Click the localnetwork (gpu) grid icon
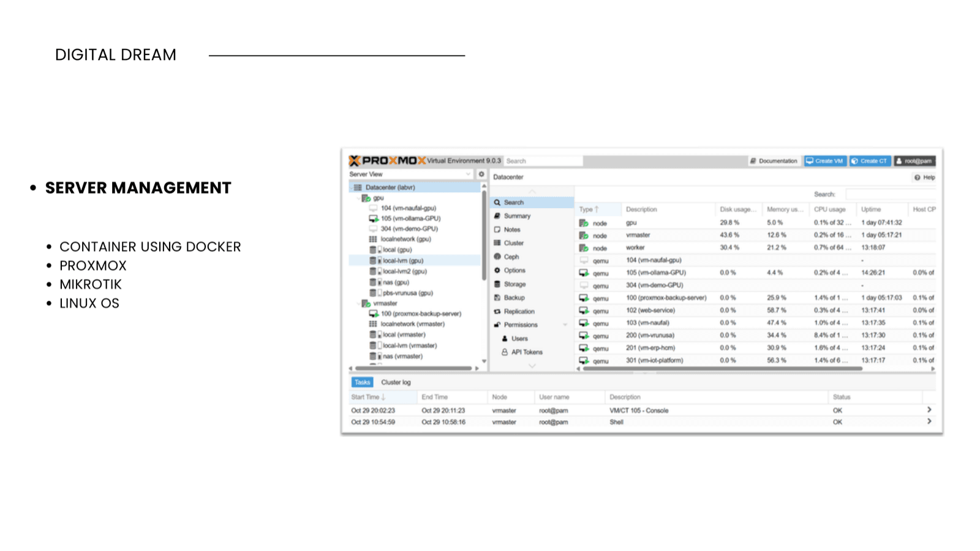Screen dimensions: 980x551 pyautogui.click(x=373, y=239)
